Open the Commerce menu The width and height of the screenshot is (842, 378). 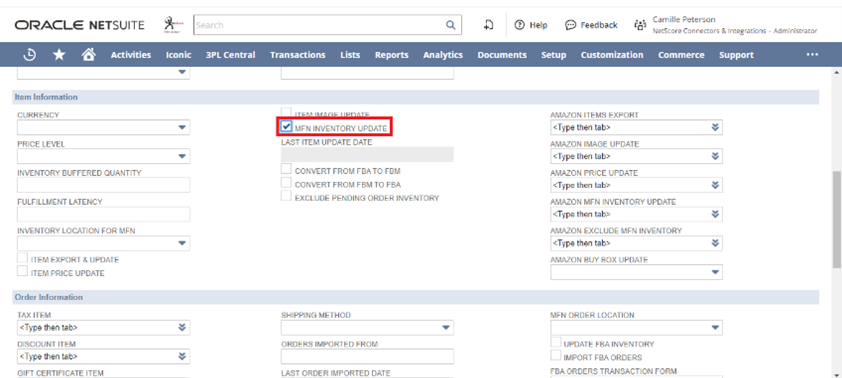tap(681, 55)
